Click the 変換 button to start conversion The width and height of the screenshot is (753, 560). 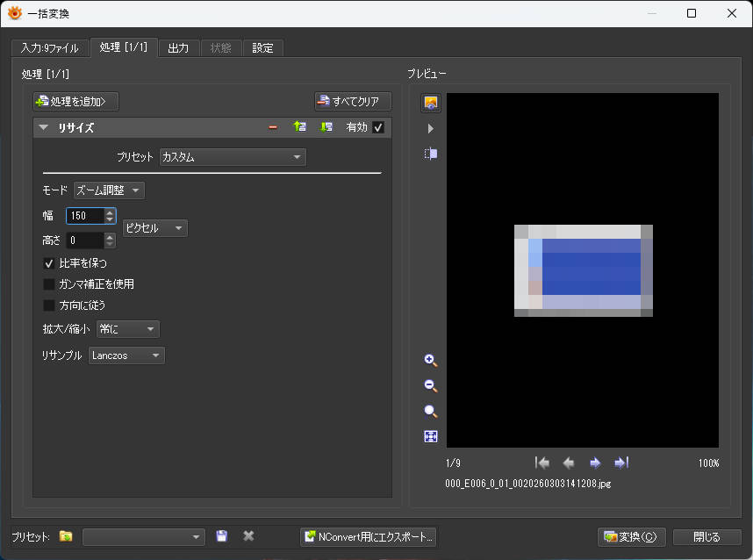[630, 536]
